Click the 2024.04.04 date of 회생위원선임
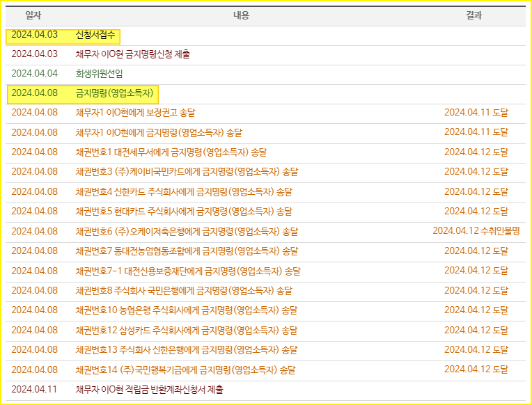The image size is (532, 405). [x=35, y=74]
